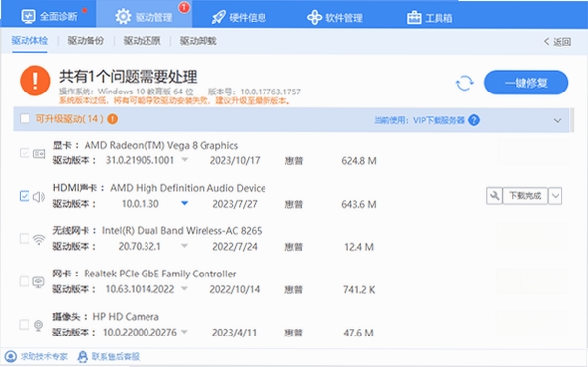This screenshot has width=588, height=367.
Task: Click the 一键修复 button
Action: click(x=526, y=83)
